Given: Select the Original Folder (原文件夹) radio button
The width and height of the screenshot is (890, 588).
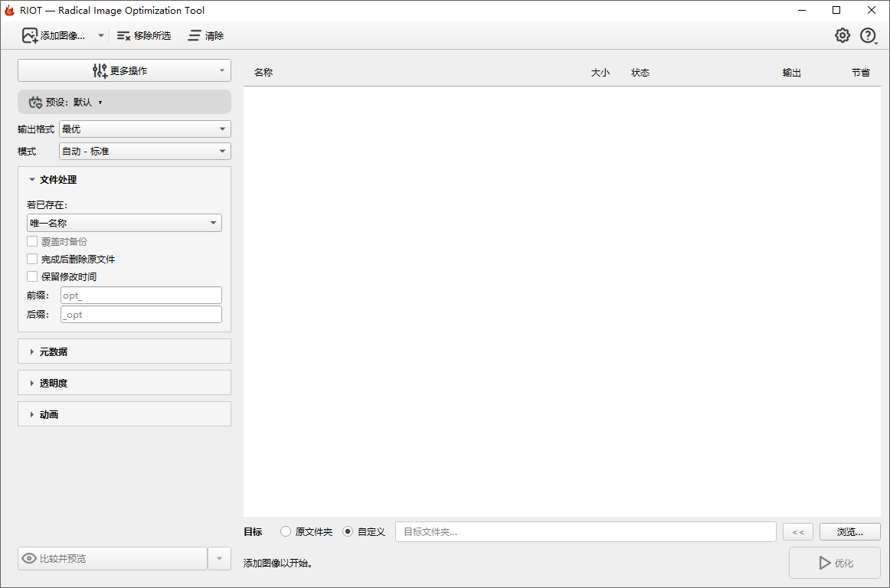Looking at the screenshot, I should [x=286, y=532].
